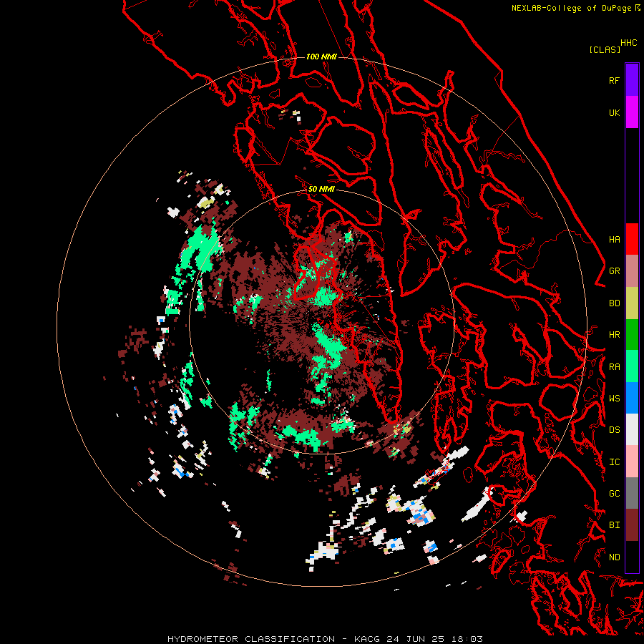644x644 pixels.
Task: Click the BI legend label
Action: point(614,525)
